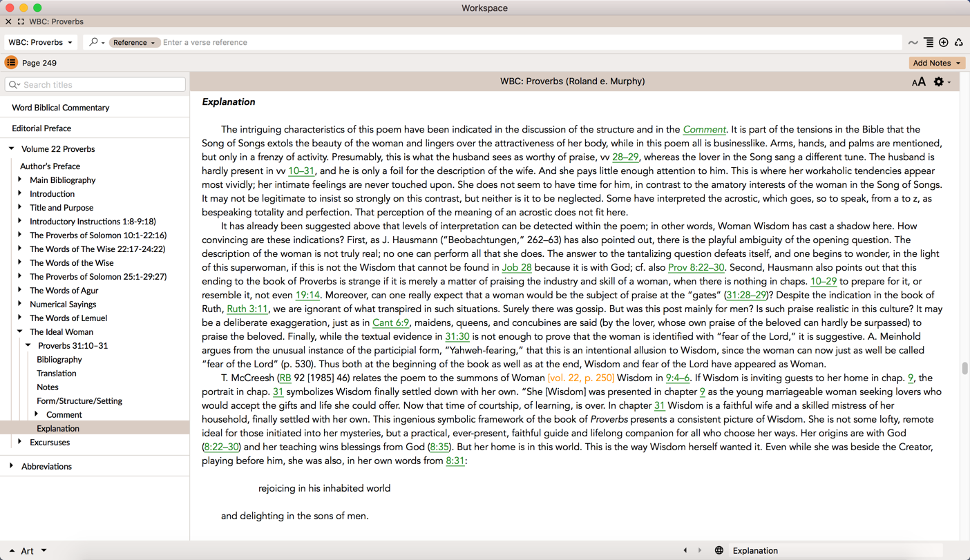
Task: Open the magnifier search options
Action: pos(97,42)
